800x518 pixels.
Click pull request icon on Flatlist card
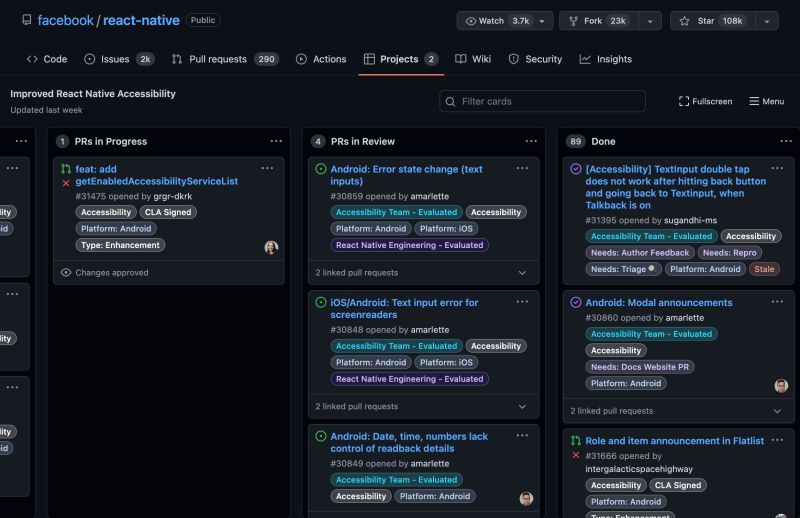click(576, 440)
